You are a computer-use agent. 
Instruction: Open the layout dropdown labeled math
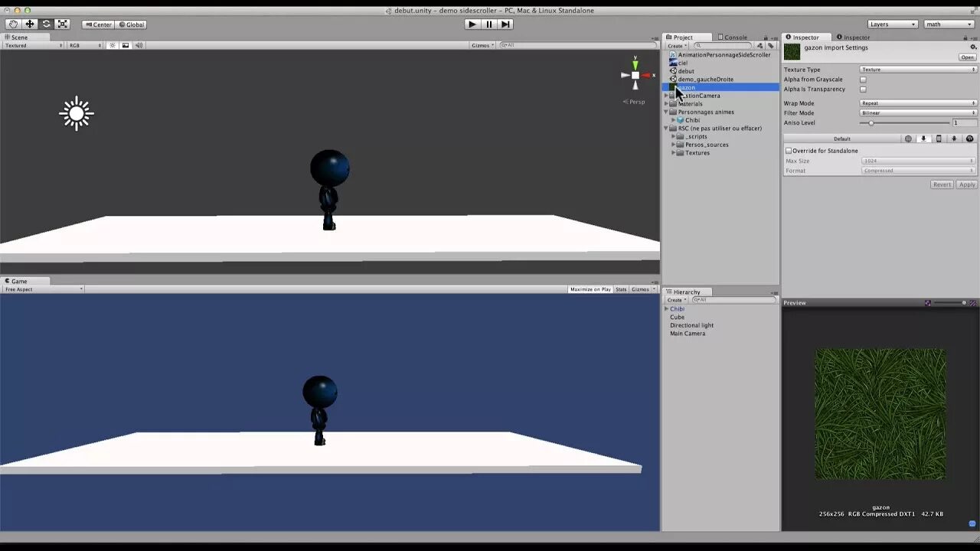coord(948,24)
